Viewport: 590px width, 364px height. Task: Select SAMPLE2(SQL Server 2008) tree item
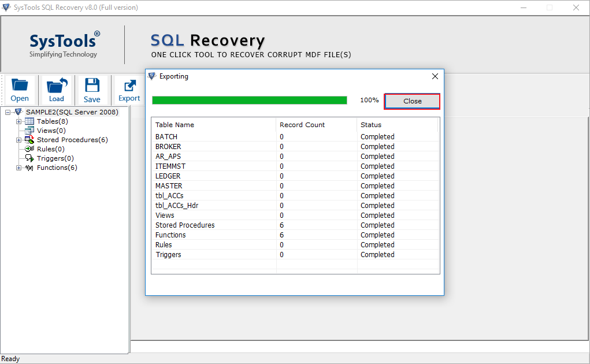tap(72, 112)
